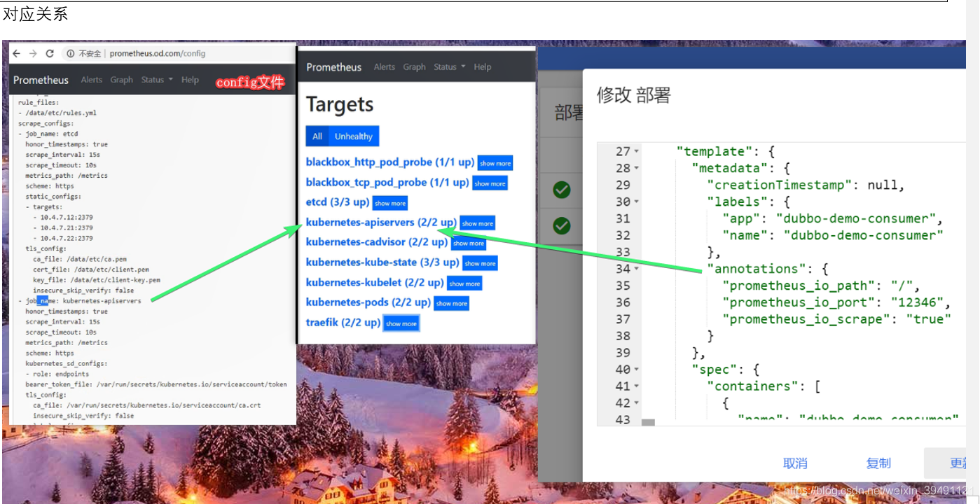980x504 pixels.
Task: Click the browser forward arrow icon
Action: click(33, 53)
